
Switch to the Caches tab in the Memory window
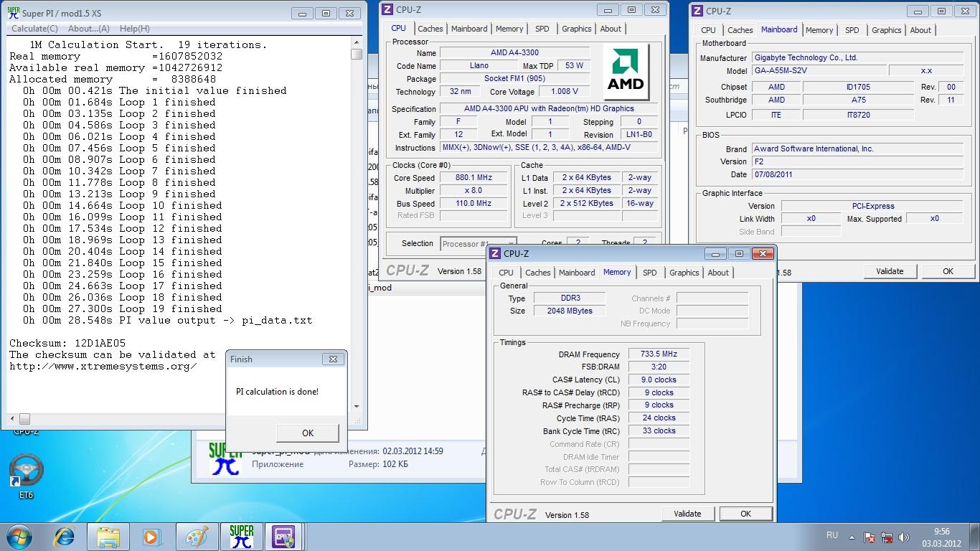click(537, 273)
